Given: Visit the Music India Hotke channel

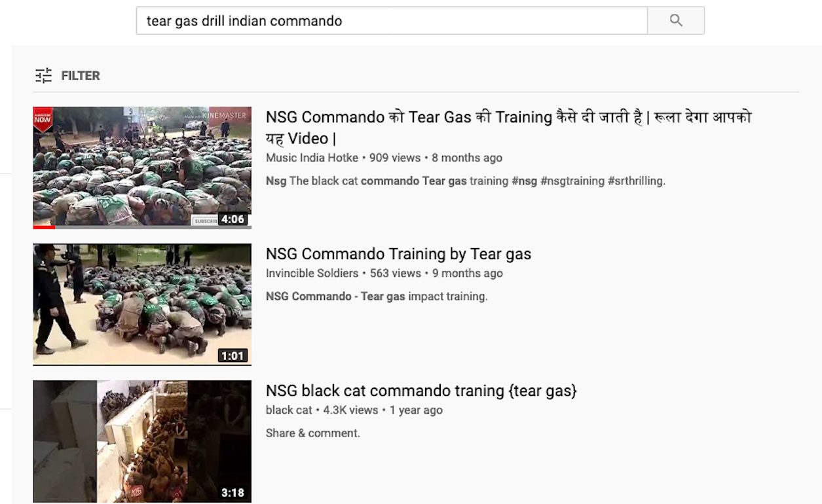Looking at the screenshot, I should [312, 158].
